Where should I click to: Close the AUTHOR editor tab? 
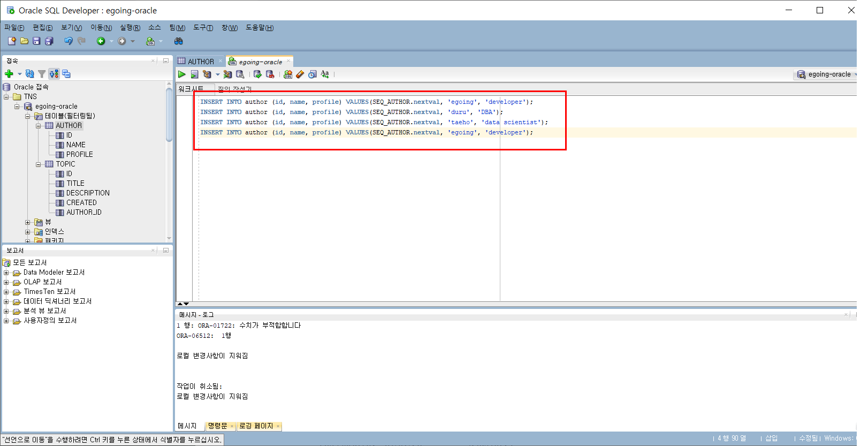220,61
